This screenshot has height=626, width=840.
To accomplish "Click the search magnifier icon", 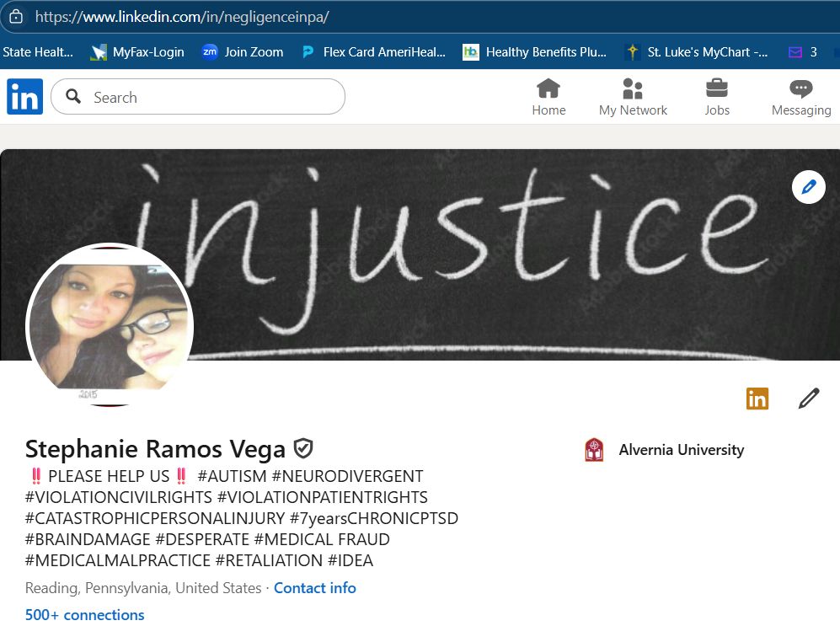I will pos(73,96).
